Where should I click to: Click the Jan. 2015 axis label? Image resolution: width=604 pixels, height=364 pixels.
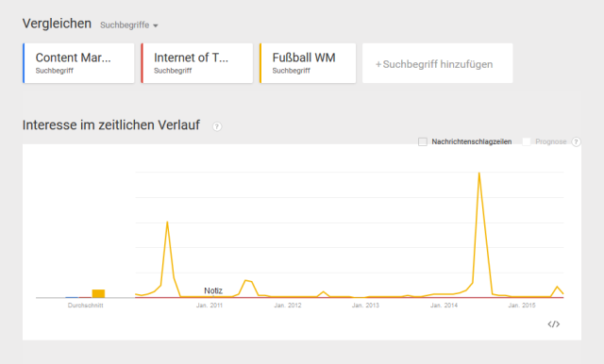coord(522,306)
